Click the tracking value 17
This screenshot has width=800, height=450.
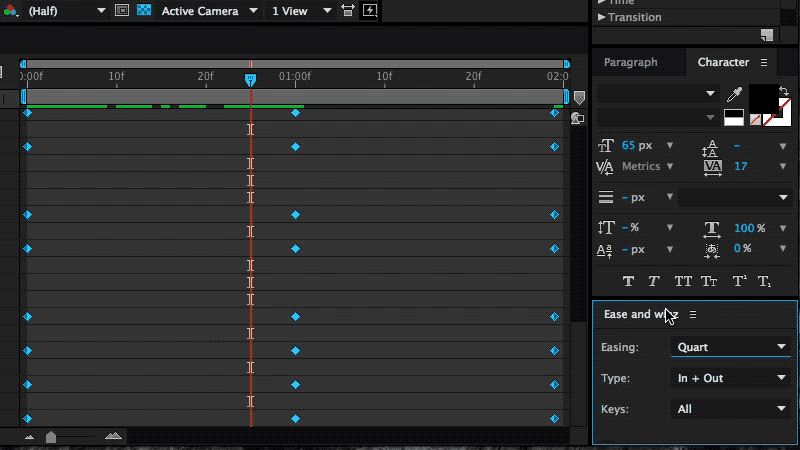coord(741,166)
